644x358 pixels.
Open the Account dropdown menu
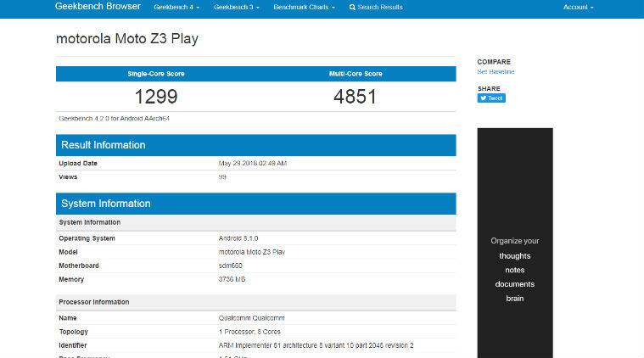tap(579, 7)
